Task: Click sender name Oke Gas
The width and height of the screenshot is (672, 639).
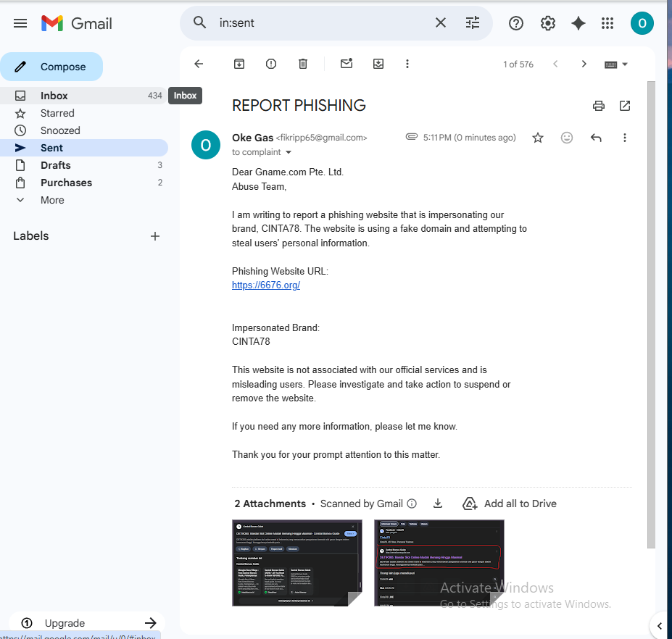Action: pos(252,138)
